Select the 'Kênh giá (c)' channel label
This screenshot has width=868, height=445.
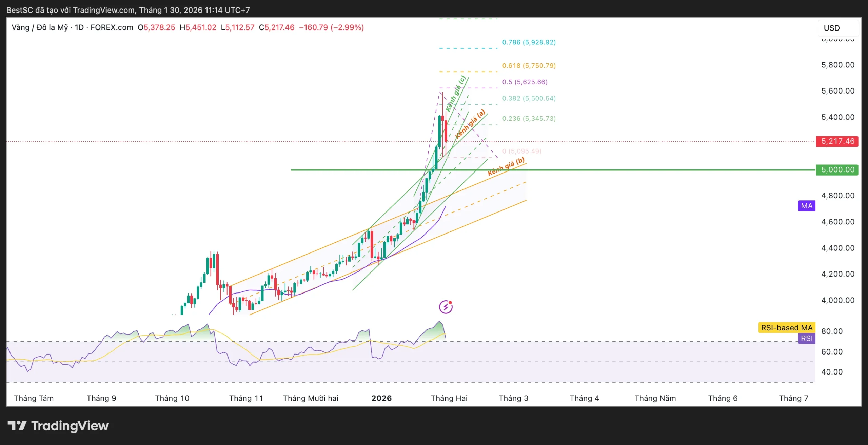click(456, 94)
